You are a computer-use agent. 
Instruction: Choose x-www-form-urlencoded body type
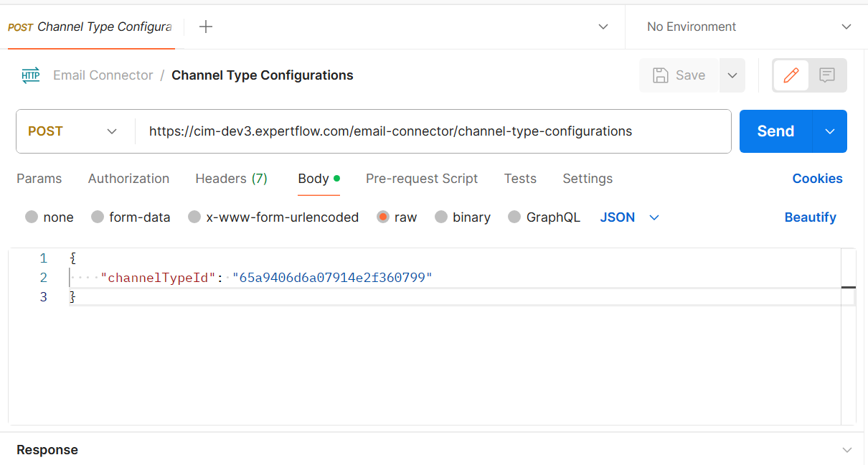(x=194, y=217)
